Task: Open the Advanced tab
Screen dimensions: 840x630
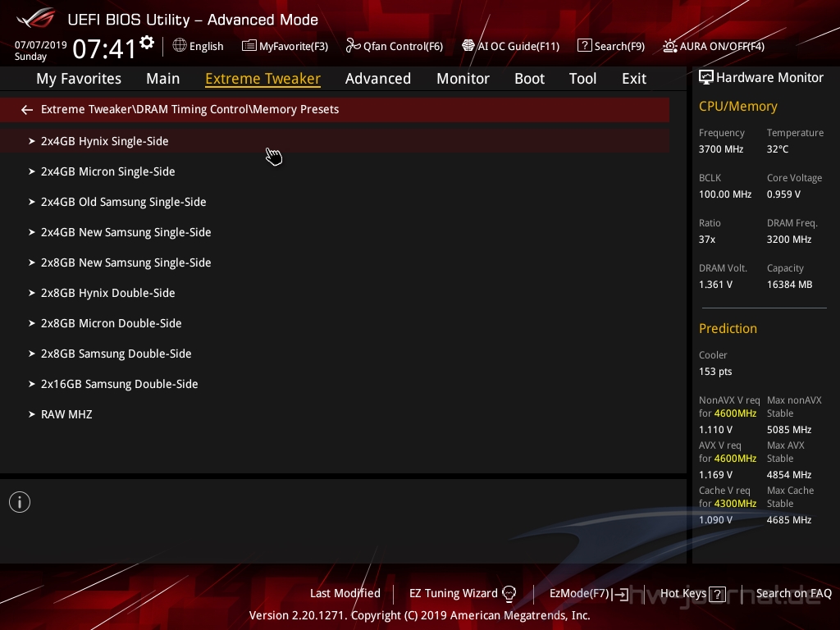Action: [377, 79]
